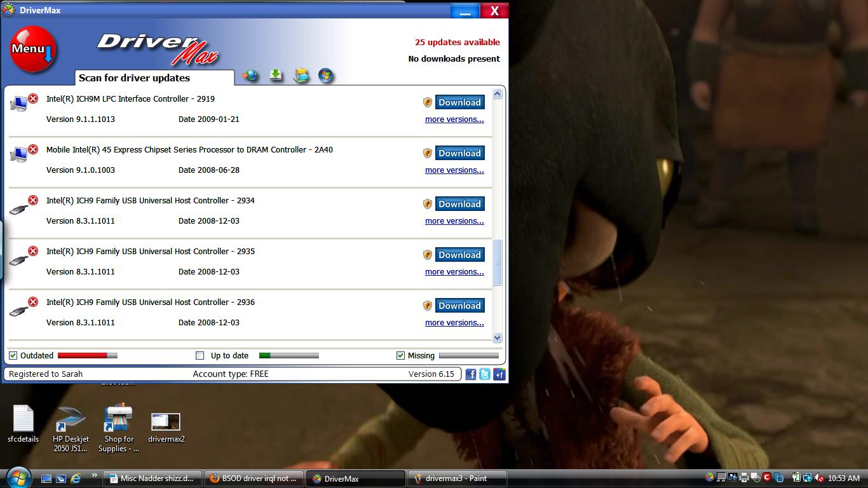Image resolution: width=868 pixels, height=488 pixels.
Task: Launch Internet Explorer from Quick Launch
Action: [76, 478]
